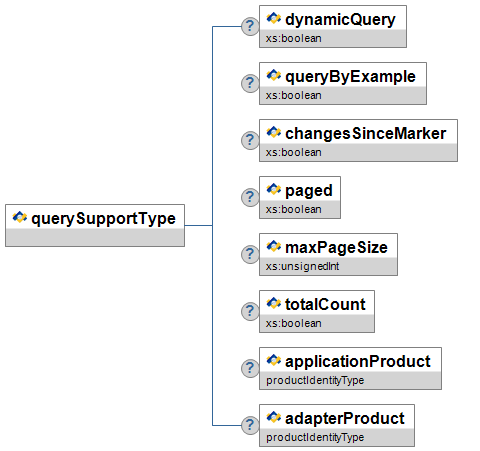The width and height of the screenshot is (480, 451).
Task: Click the schema icon on querySupportType node
Action: (20, 217)
